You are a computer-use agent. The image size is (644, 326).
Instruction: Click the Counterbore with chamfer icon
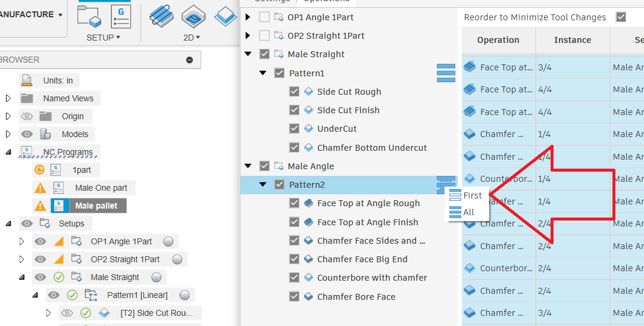click(308, 278)
